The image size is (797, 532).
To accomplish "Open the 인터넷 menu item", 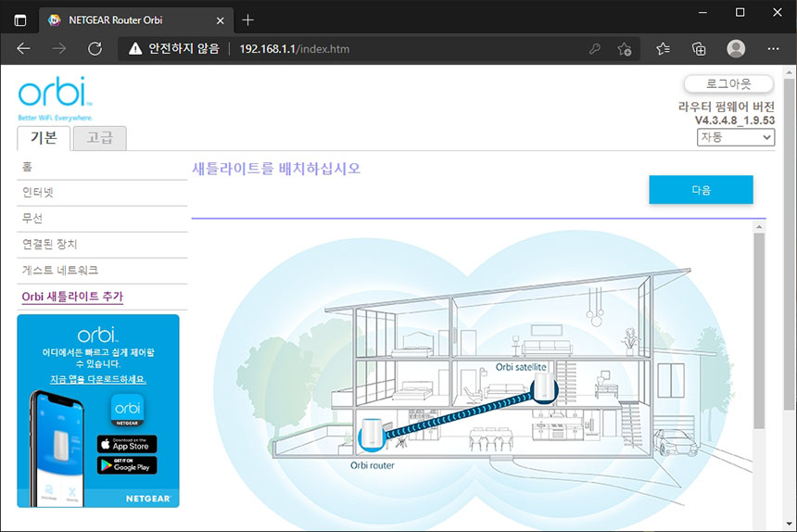I will (102, 193).
